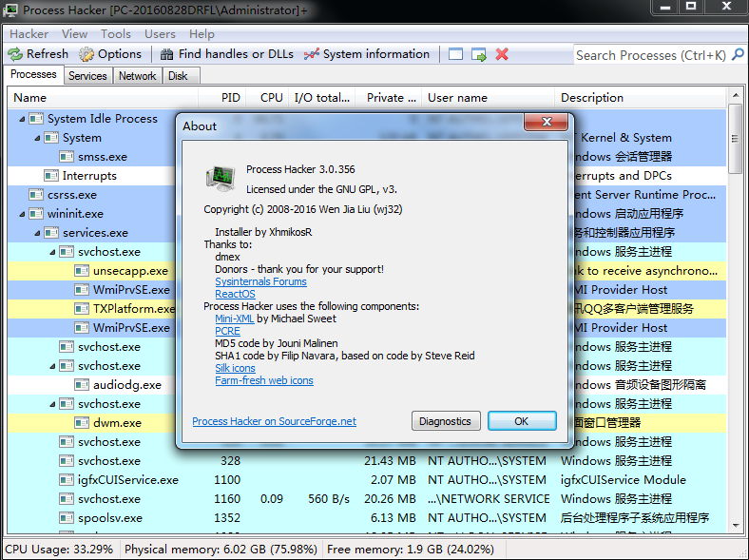Image resolution: width=749 pixels, height=560 pixels.
Task: Open the View menu
Action: point(74,34)
